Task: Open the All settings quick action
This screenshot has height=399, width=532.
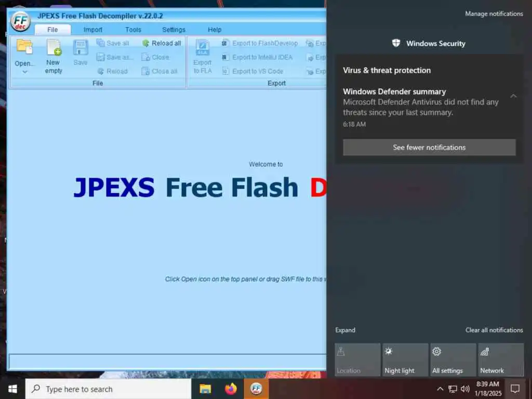Action: (x=453, y=360)
